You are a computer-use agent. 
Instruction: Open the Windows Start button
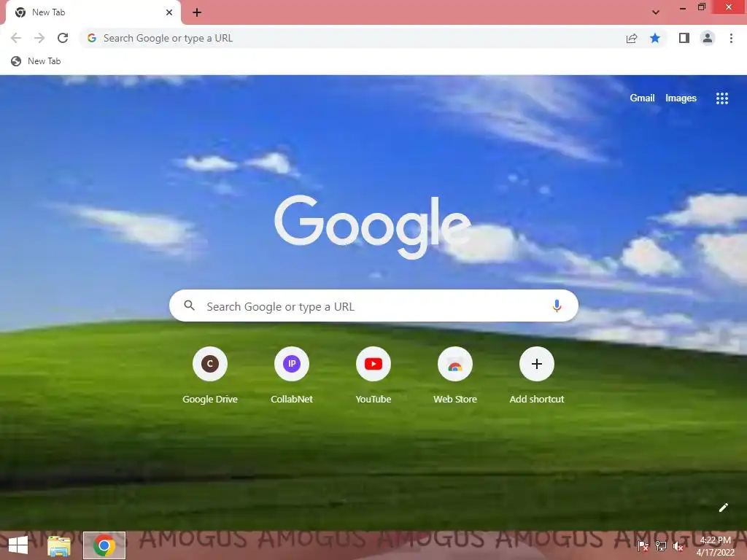click(x=18, y=545)
